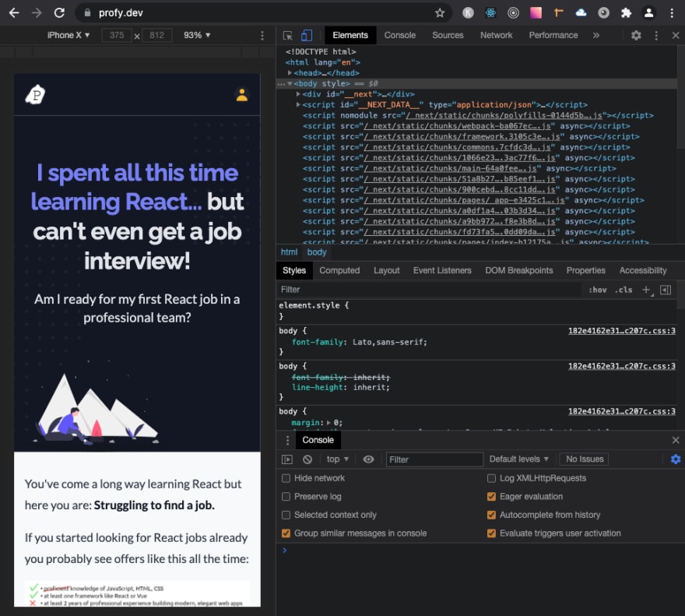Viewport: 685px width, 616px height.
Task: Disable Autocomplete from history checkbox
Action: [x=491, y=515]
